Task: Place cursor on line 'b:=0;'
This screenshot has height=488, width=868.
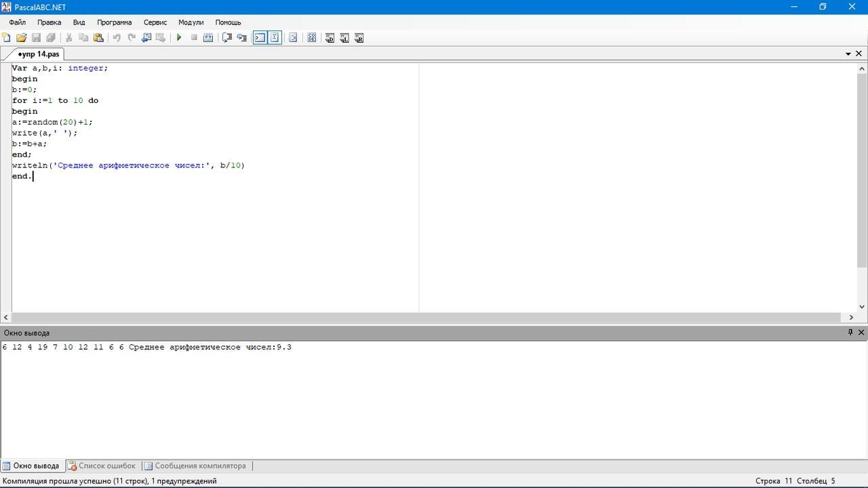Action: pos(24,89)
